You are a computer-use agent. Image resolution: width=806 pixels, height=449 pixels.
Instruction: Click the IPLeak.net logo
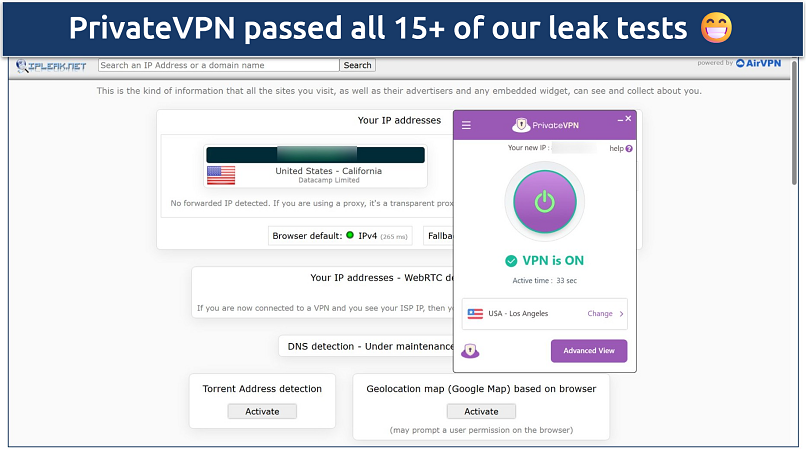pyautogui.click(x=52, y=66)
